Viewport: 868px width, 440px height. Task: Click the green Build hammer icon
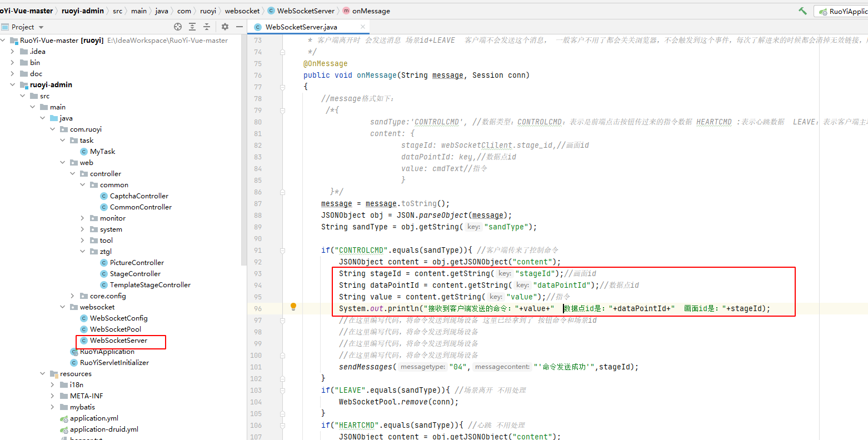(802, 11)
